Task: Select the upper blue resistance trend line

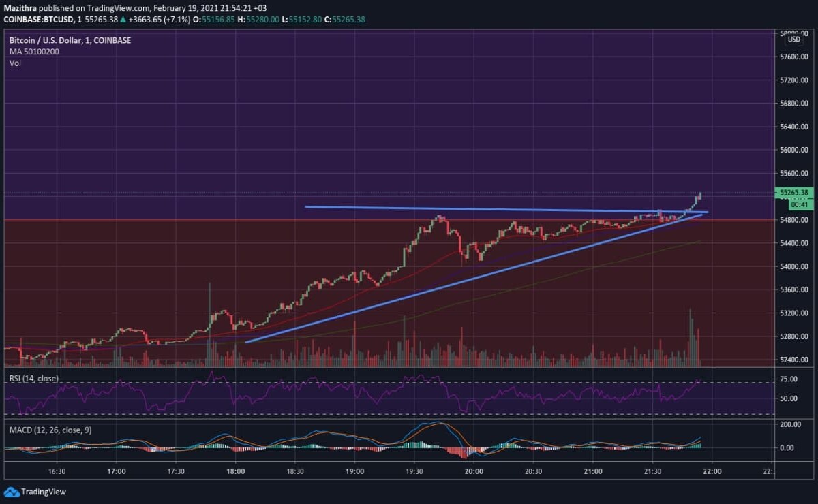Action: pyautogui.click(x=506, y=209)
